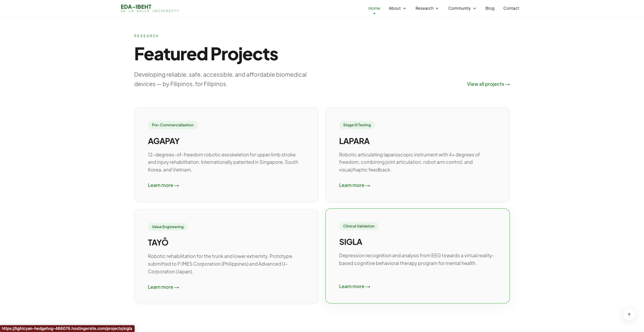Open the SIGLA project card title
This screenshot has width=644, height=332.
[x=351, y=242]
